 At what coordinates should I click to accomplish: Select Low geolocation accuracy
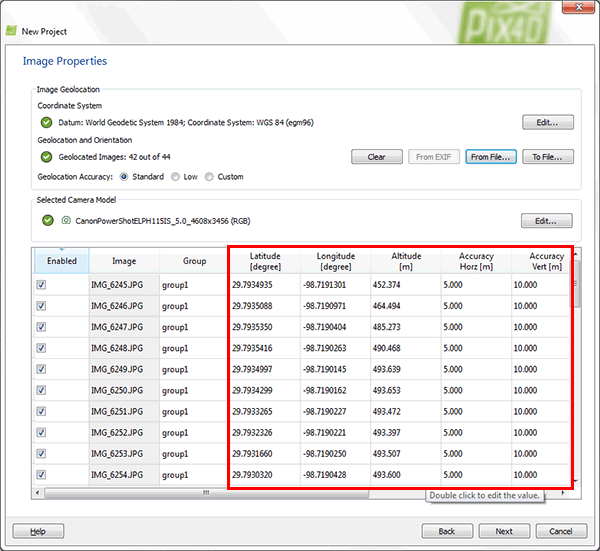coord(176,177)
